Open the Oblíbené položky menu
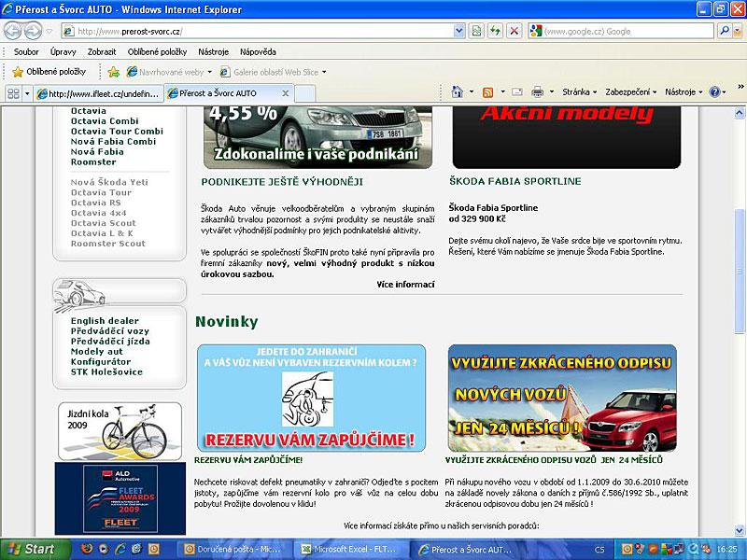 point(157,52)
